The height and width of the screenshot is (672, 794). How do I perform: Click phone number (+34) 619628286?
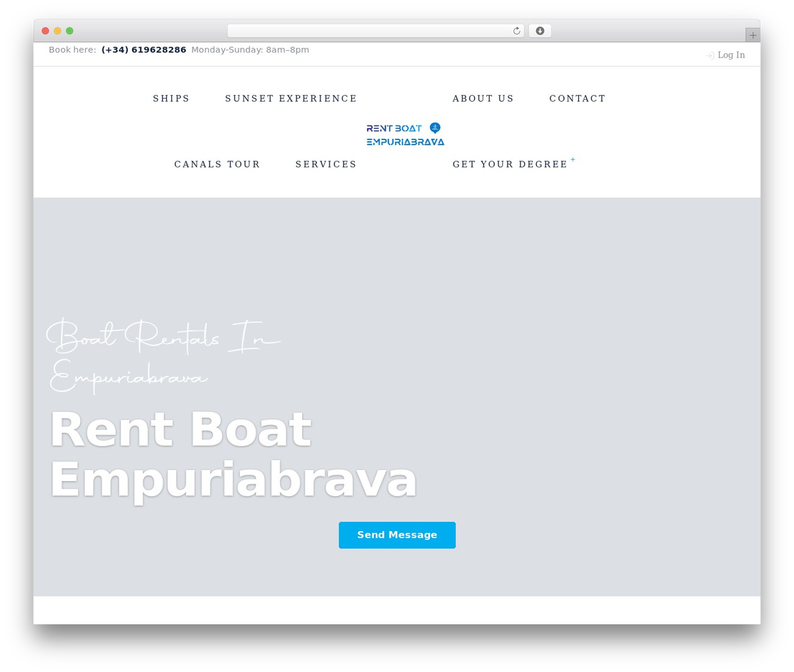(144, 50)
